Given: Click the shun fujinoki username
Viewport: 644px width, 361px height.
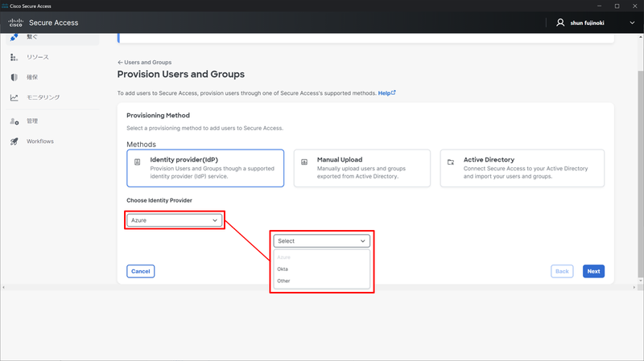Looking at the screenshot, I should tap(587, 23).
